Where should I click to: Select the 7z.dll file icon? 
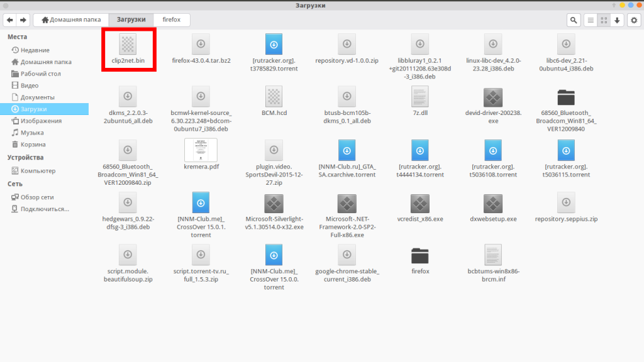coord(419,96)
